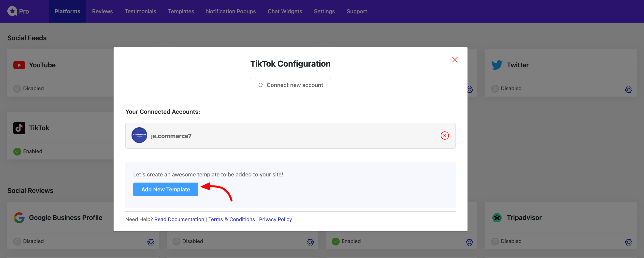
Task: Close the TikTok Configuration modal
Action: click(x=454, y=59)
